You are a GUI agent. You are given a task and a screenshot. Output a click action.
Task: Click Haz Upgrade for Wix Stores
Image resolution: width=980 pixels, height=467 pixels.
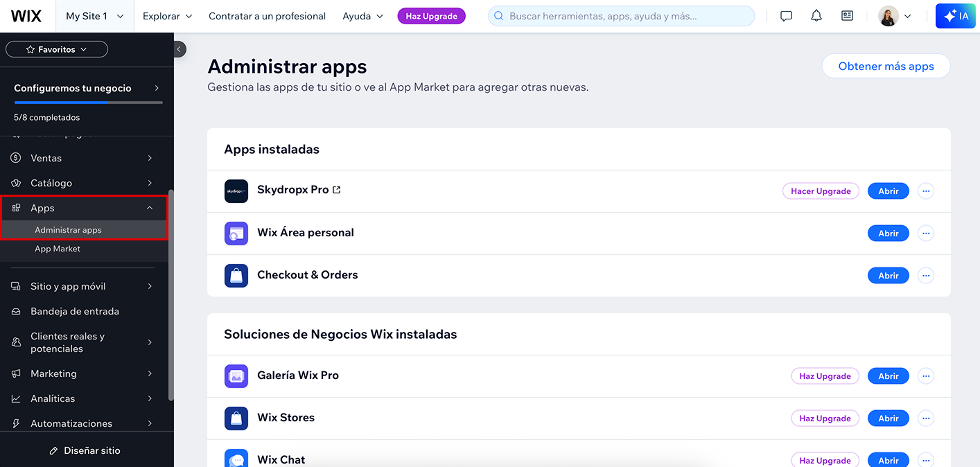click(825, 418)
